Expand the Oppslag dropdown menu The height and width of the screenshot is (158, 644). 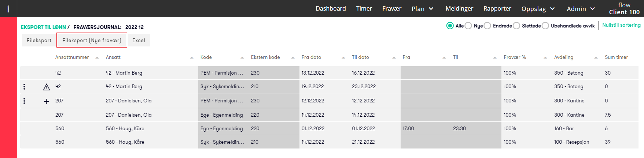pos(538,9)
